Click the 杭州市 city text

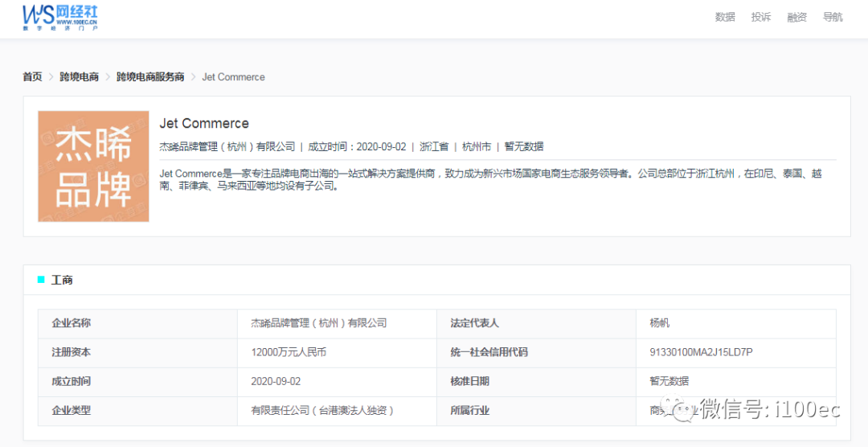pos(477,147)
